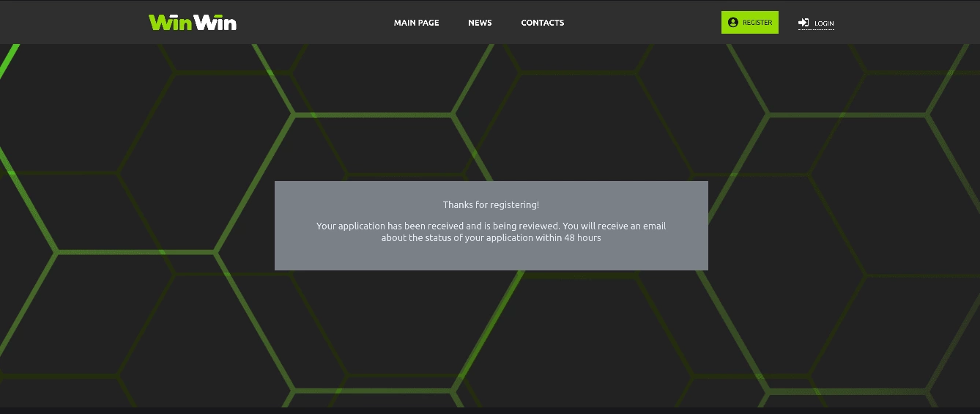Click the hexagon background right of panel
Screen dimensions: 980x414
point(842,220)
